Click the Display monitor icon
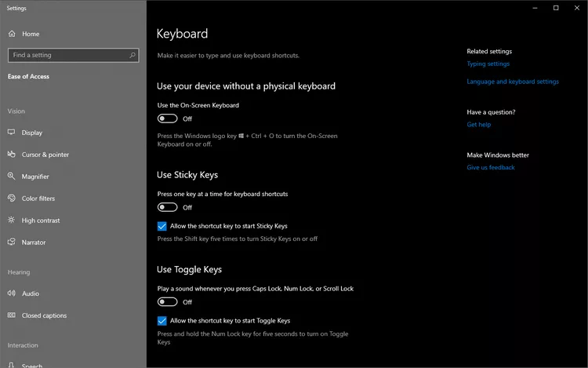This screenshot has width=588, height=368. [x=12, y=133]
